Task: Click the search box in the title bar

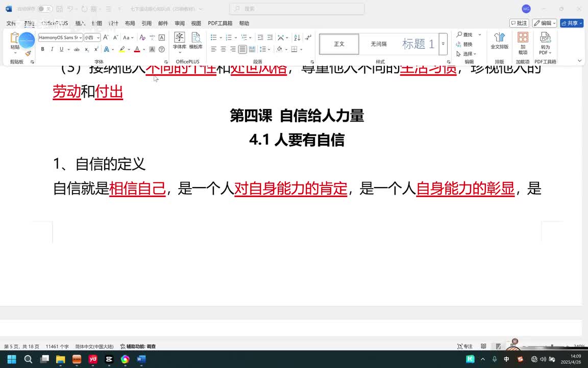Action: coord(297,9)
